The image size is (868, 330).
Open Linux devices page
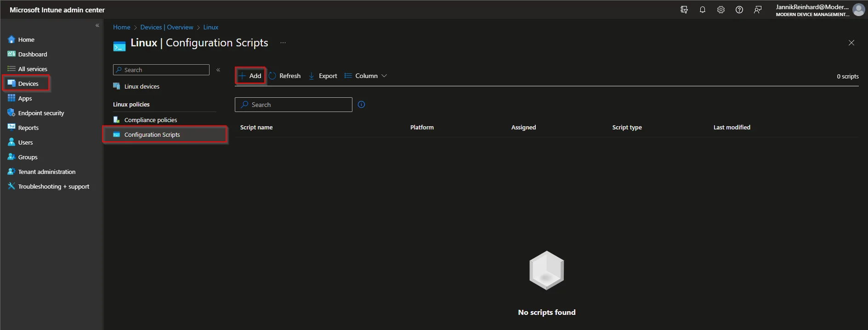[x=142, y=86]
